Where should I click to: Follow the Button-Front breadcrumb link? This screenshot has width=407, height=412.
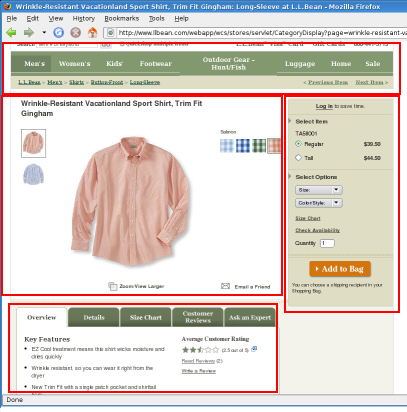tap(107, 82)
